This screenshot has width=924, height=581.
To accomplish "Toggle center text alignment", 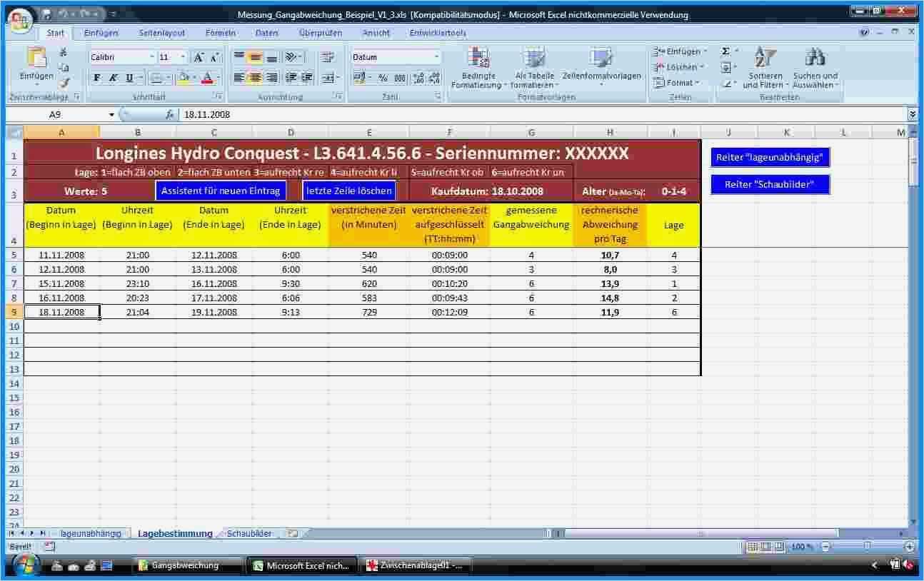I will click(255, 77).
